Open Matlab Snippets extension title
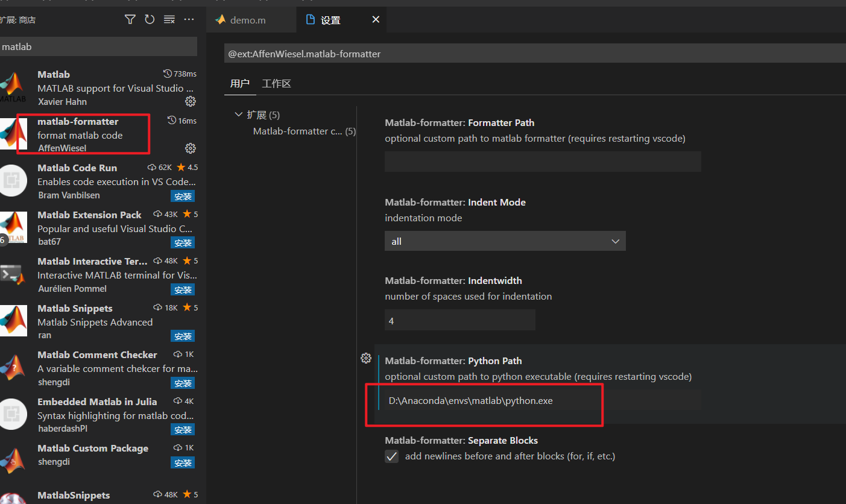Image resolution: width=846 pixels, height=504 pixels. coord(75,308)
